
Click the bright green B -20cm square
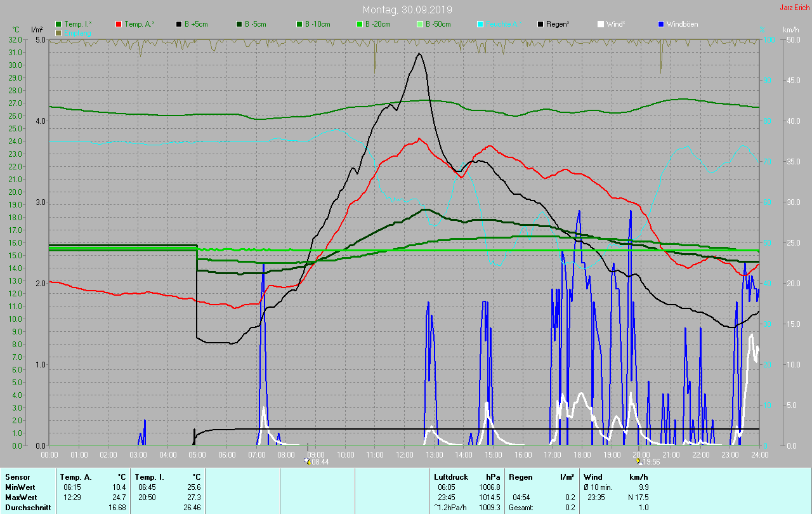click(360, 24)
